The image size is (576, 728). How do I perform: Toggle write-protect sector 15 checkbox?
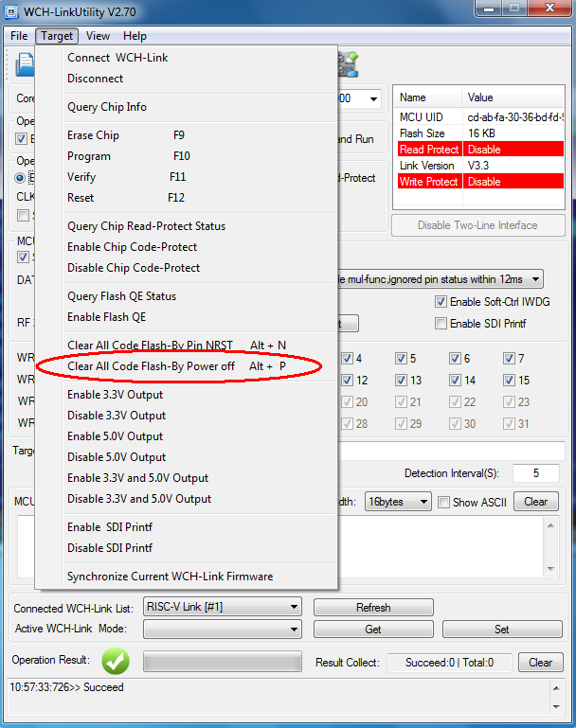(510, 381)
